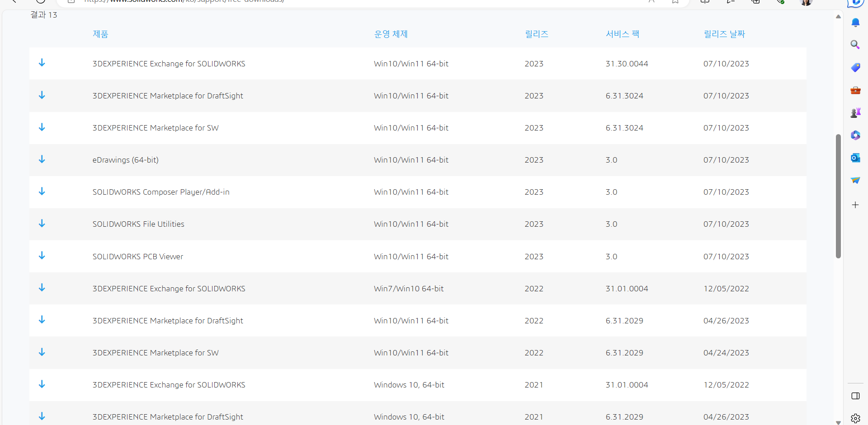Click download arrow for 3DEXPERIENCE Marketplace for SW 2023
The image size is (868, 425).
pos(42,127)
